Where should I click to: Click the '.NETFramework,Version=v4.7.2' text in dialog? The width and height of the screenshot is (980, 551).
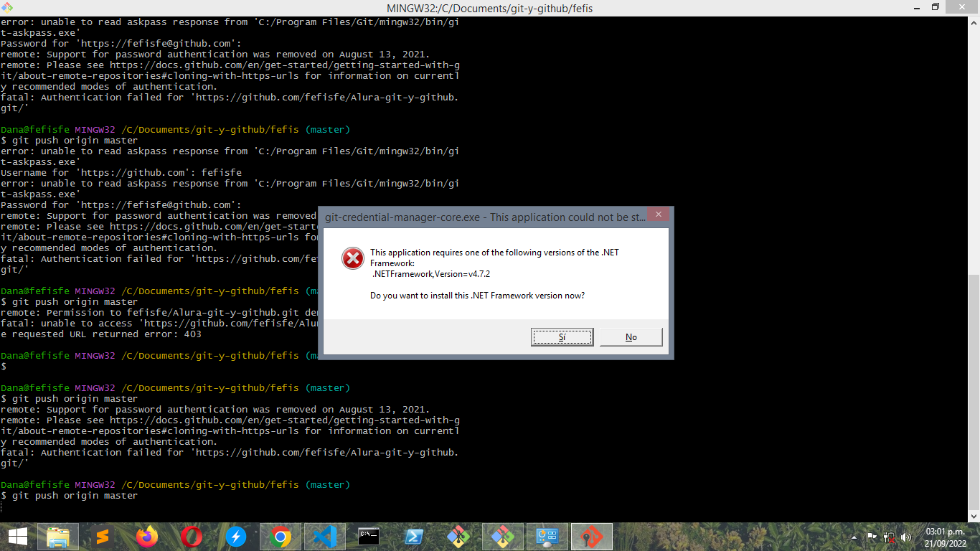coord(431,274)
